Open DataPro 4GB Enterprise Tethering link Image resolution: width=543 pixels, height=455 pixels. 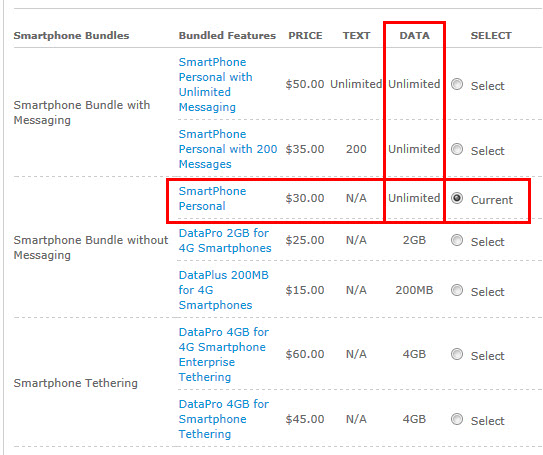224,354
